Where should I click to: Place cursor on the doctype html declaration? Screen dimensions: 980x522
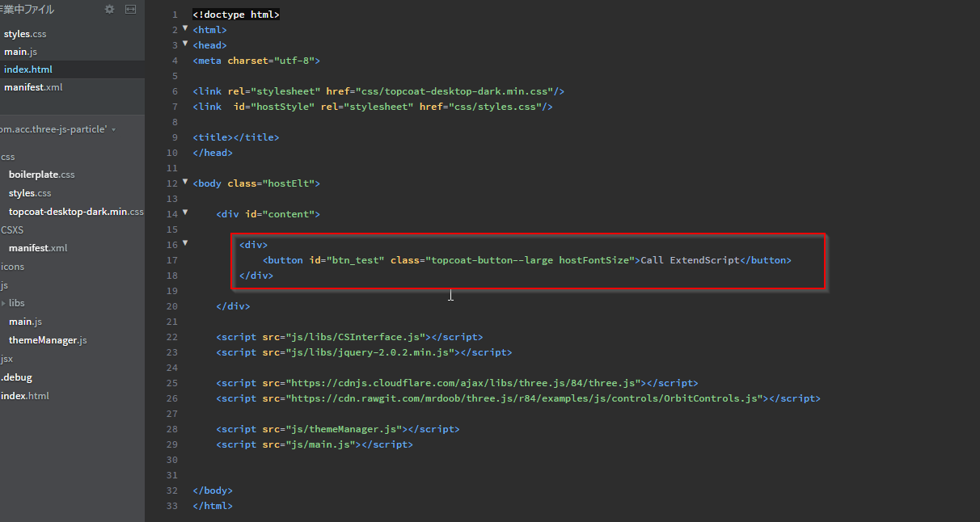point(236,15)
